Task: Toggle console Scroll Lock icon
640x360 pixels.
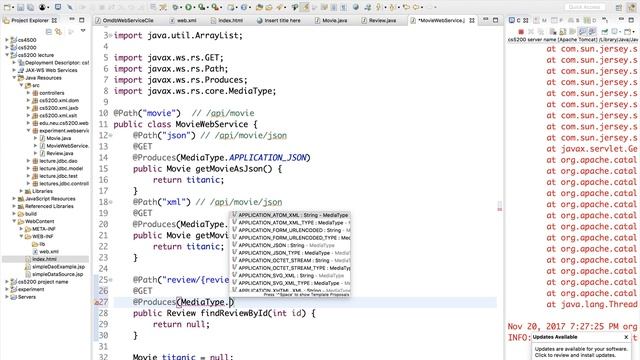Action: [562, 31]
